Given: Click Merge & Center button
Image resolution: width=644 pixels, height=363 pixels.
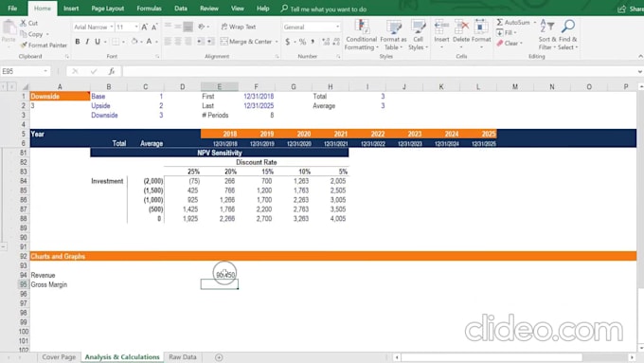Looking at the screenshot, I should pyautogui.click(x=246, y=42).
